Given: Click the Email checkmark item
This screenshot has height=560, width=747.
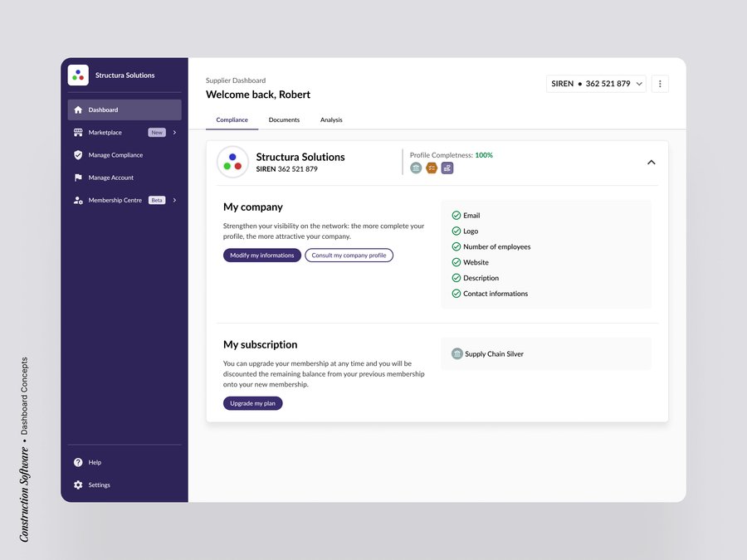Looking at the screenshot, I should 466,216.
